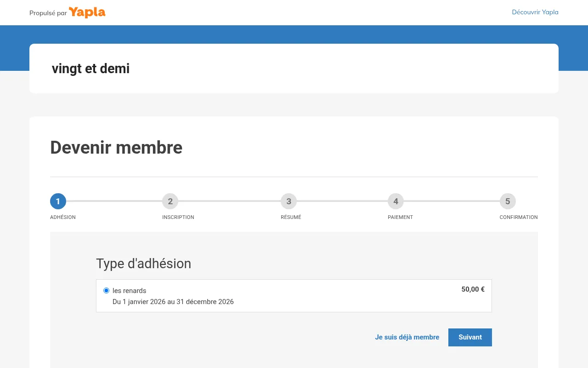The height and width of the screenshot is (368, 588).
Task: Open the Découvrir Yapla link
Action: (535, 12)
